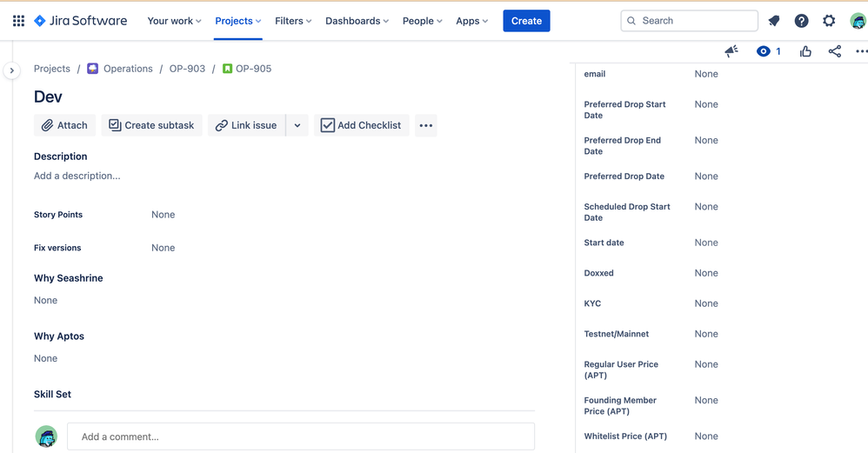
Task: Edit the Doxxed None value
Action: pyautogui.click(x=706, y=273)
